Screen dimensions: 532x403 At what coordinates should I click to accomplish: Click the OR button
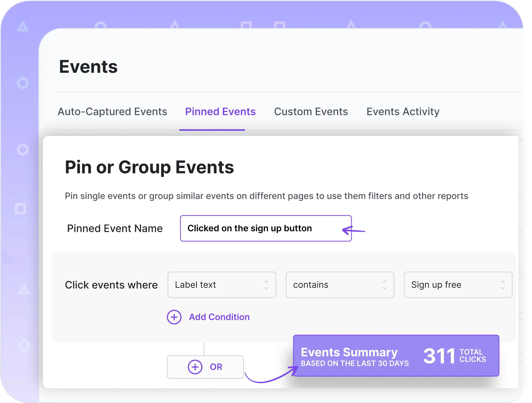pos(205,367)
